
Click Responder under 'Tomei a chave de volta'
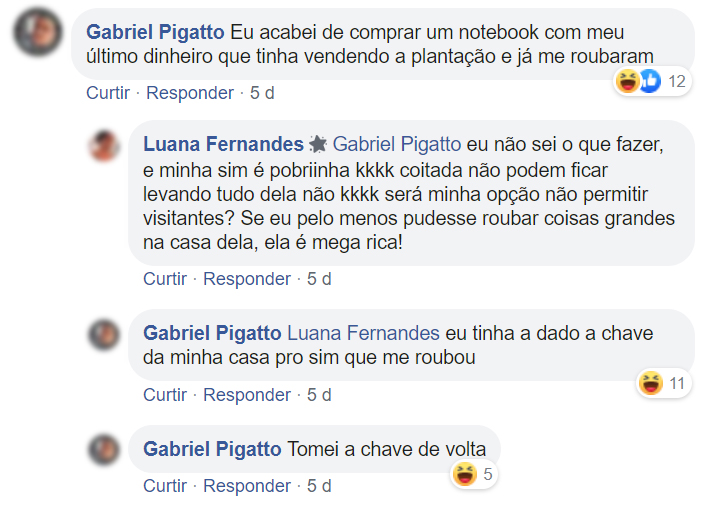point(247,486)
